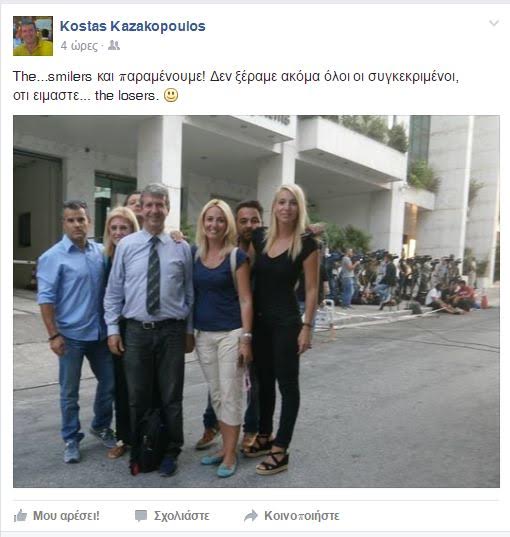Click the 'Μου αρέσει!' like label

[66, 515]
